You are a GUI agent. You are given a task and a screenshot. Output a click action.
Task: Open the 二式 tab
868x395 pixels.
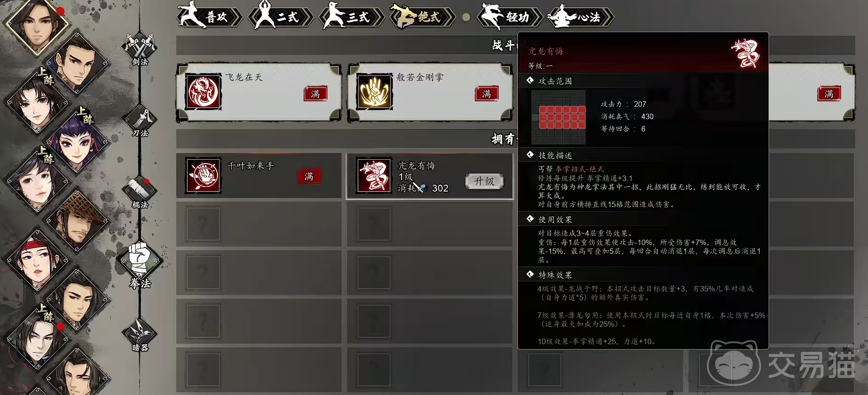coord(280,16)
